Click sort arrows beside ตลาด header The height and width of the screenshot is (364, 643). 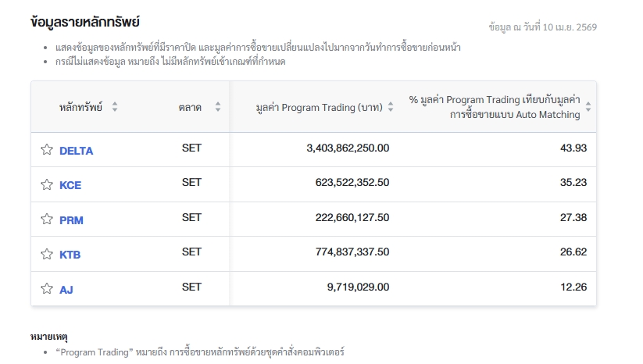tap(218, 107)
